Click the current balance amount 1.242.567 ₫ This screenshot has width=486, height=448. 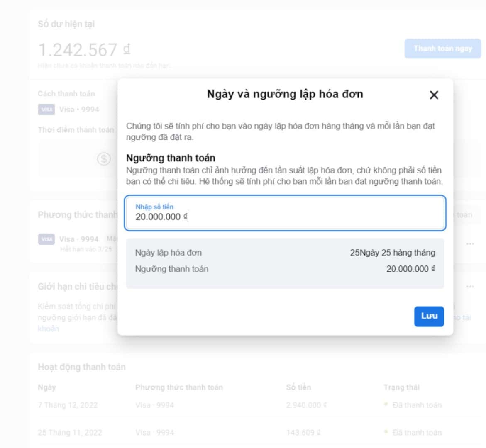pyautogui.click(x=84, y=50)
